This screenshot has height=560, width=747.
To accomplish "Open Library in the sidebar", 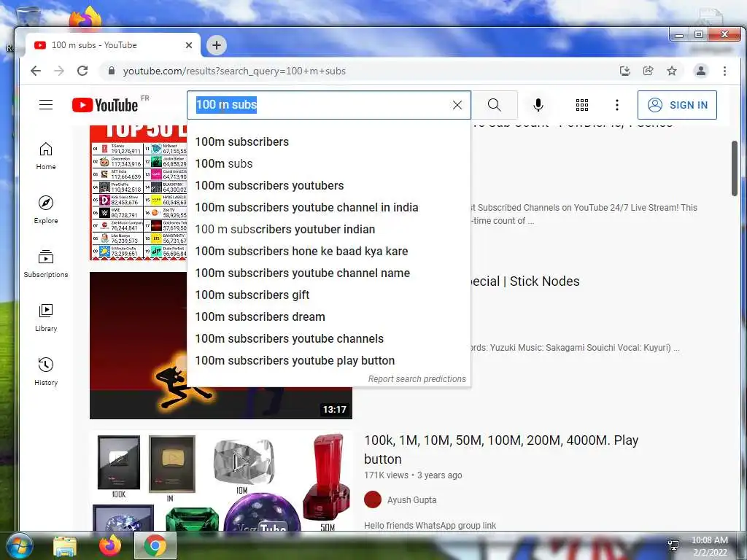I will (x=46, y=318).
